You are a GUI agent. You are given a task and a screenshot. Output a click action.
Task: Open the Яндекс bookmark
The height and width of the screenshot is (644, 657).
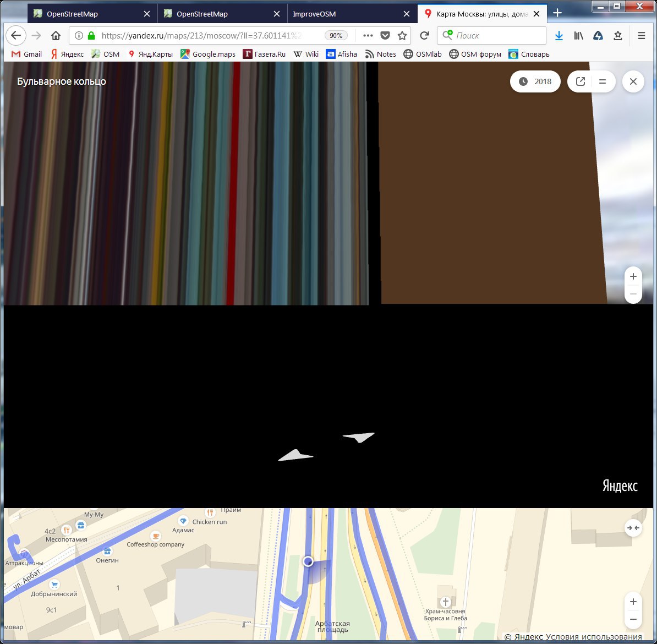[x=67, y=54]
